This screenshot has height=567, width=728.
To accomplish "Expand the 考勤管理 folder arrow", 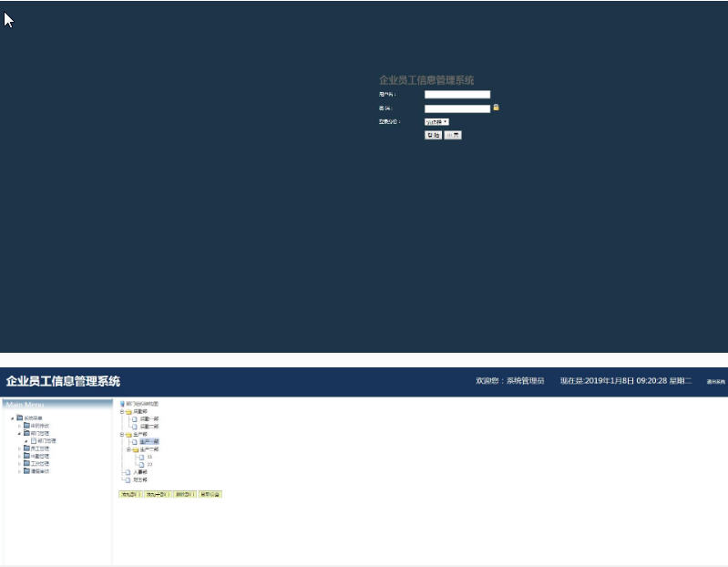I will (19, 456).
